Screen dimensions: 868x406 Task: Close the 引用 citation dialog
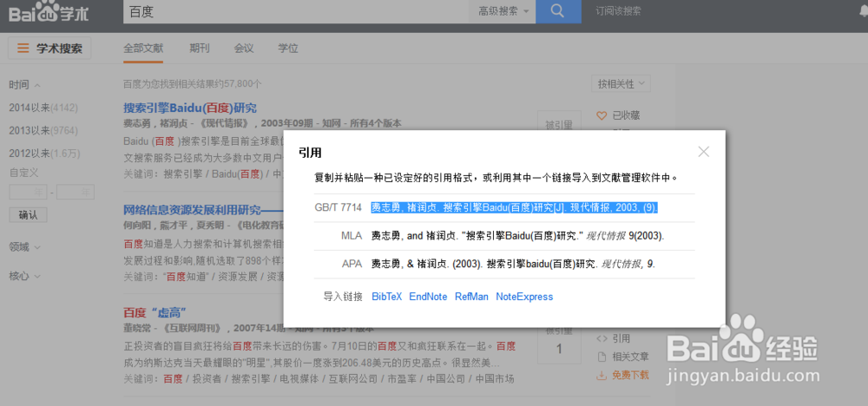704,152
